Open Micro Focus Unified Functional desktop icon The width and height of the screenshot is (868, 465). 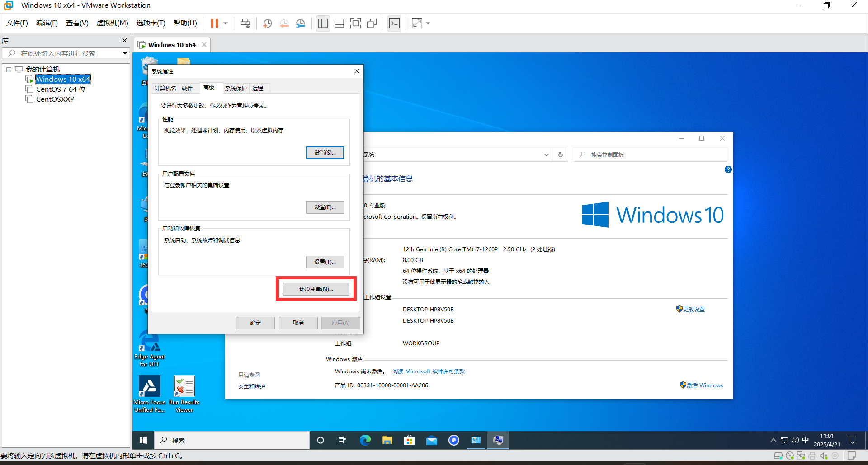[150, 394]
